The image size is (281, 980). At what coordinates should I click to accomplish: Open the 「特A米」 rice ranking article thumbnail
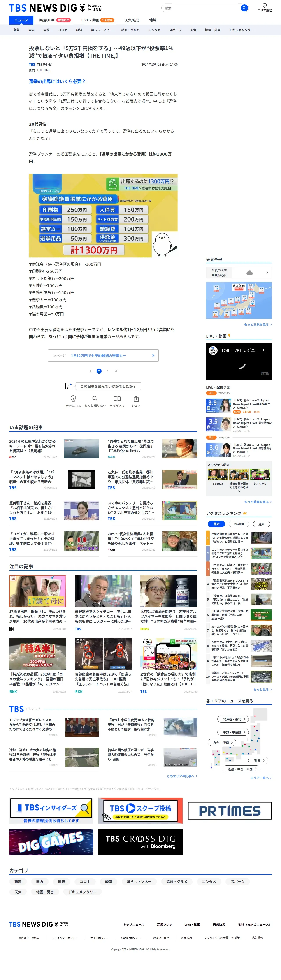point(37,654)
